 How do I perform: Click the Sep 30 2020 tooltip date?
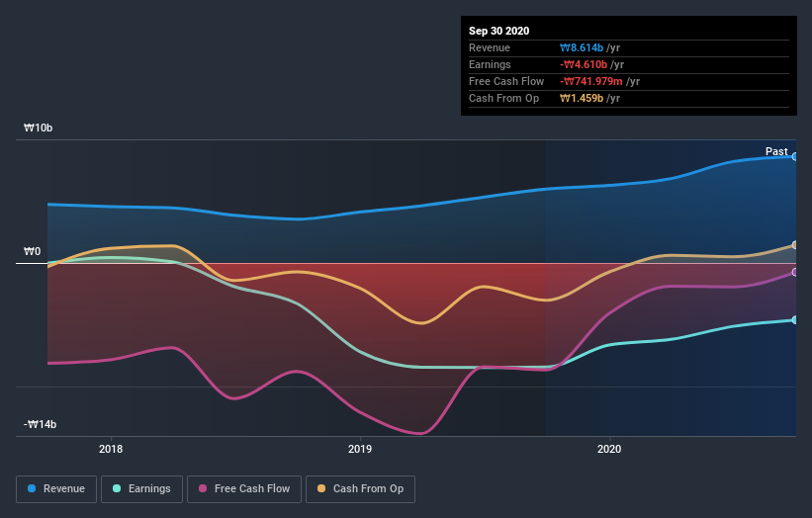(x=499, y=31)
